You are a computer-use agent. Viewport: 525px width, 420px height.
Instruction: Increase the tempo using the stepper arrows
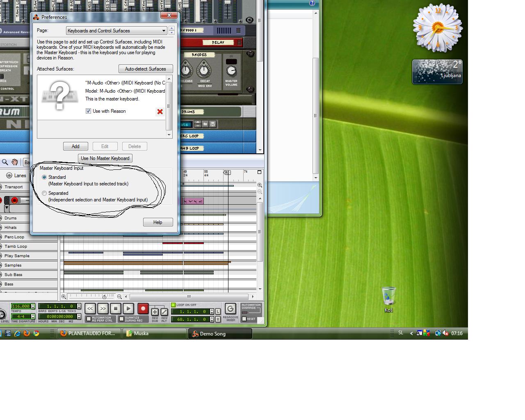[33, 305]
